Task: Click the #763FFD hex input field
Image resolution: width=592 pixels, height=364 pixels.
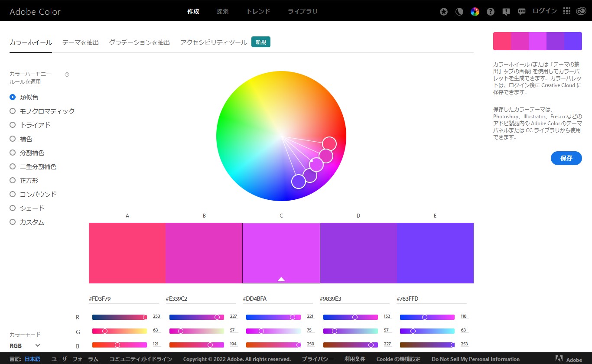Action: click(432, 299)
